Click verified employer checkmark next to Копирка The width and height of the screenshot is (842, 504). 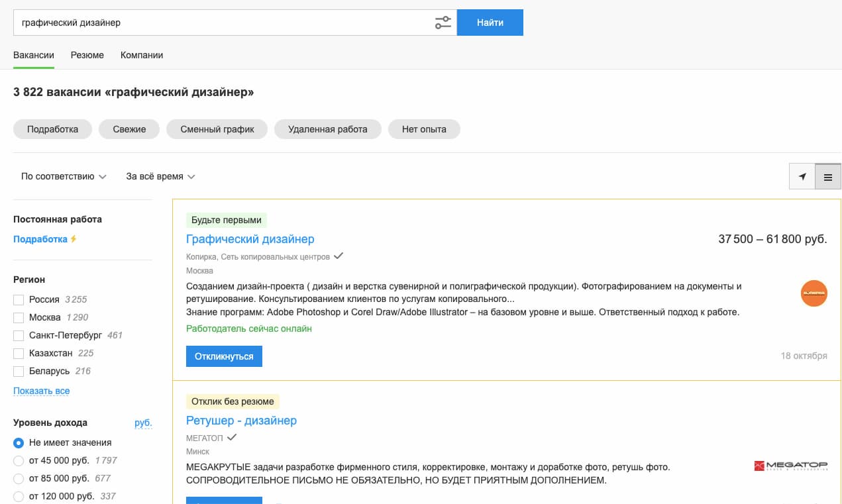point(339,256)
